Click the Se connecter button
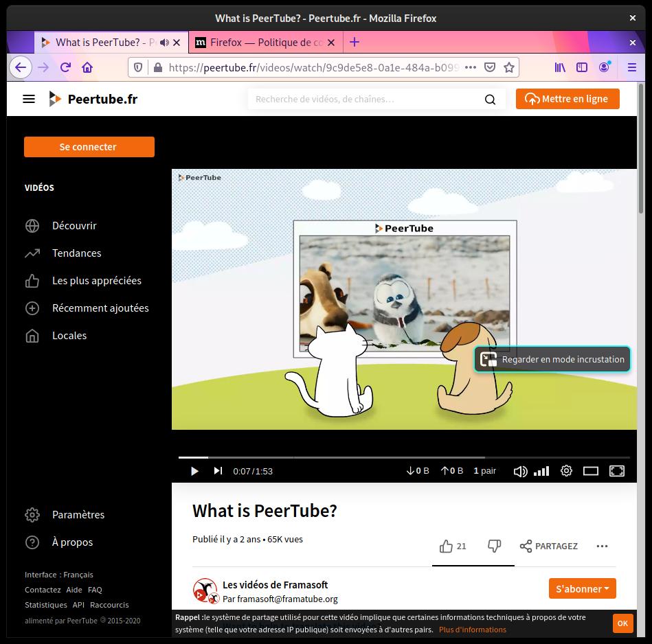Viewport: 652px width, 644px height. (89, 147)
